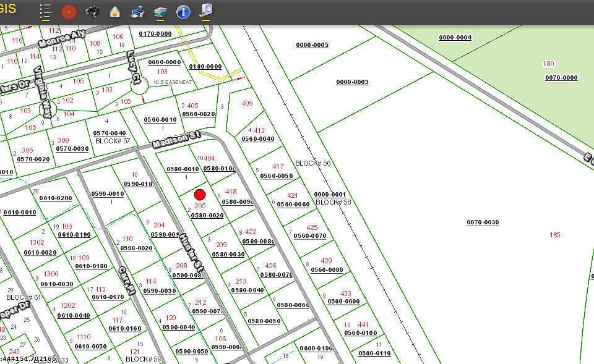The height and width of the screenshot is (364, 594).
Task: Click parcel label 0610-0010
Action: (x=20, y=212)
